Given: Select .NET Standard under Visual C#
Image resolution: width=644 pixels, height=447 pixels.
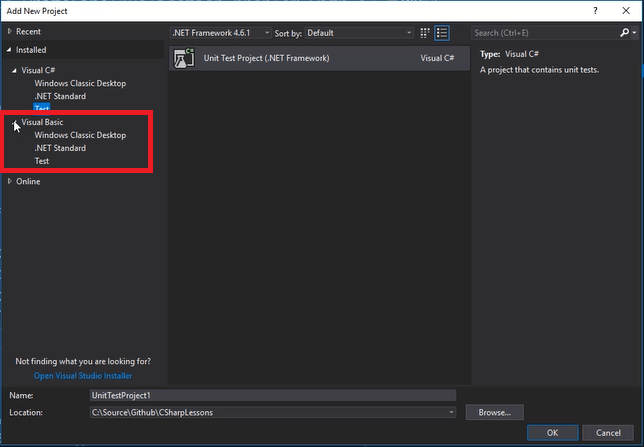Looking at the screenshot, I should (60, 96).
